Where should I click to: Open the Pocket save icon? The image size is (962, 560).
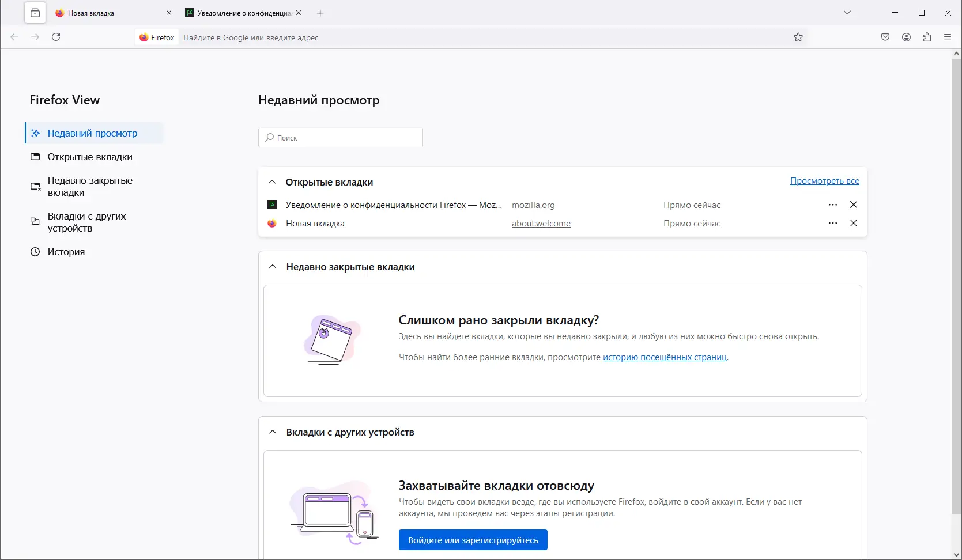(885, 37)
